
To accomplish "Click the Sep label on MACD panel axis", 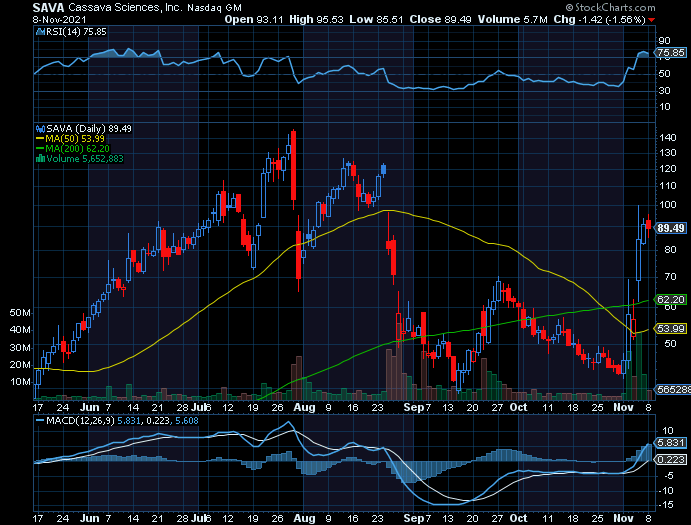I will click(x=413, y=518).
